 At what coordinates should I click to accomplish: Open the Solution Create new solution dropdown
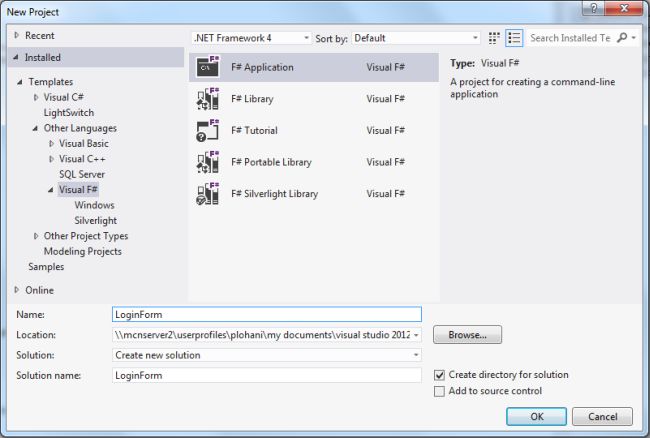(x=267, y=355)
